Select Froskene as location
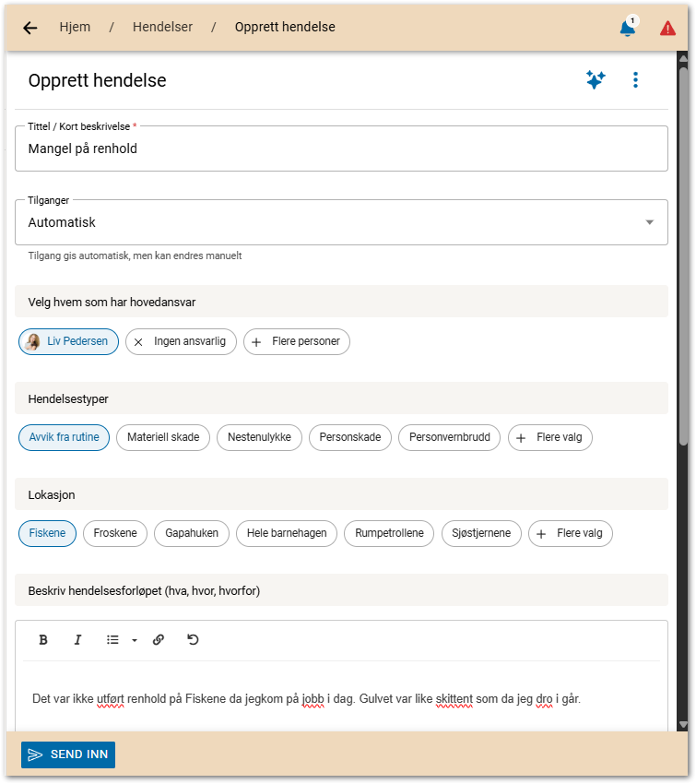The width and height of the screenshot is (696, 784). [115, 533]
